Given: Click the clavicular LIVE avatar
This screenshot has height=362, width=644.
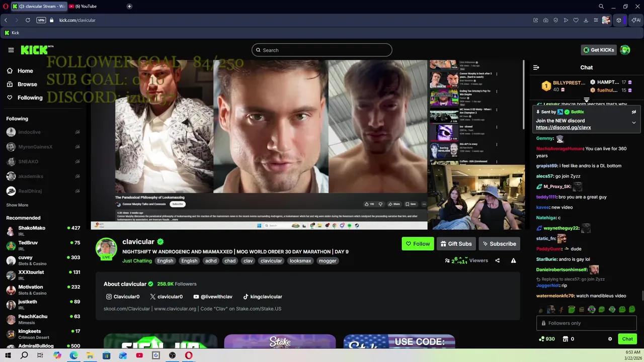Looking at the screenshot, I should click(106, 248).
